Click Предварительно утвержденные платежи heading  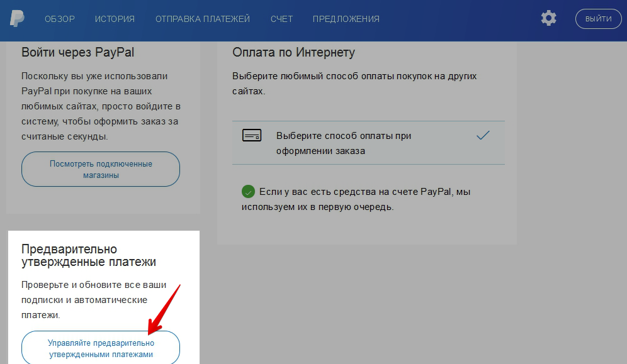[89, 255]
